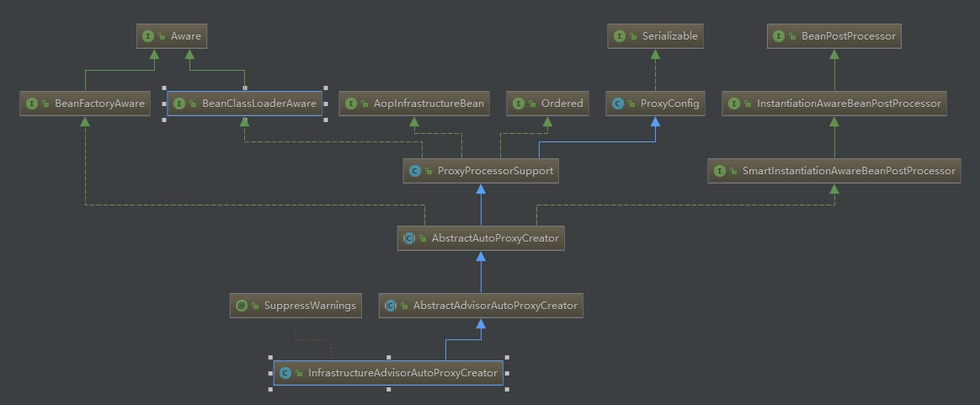
Task: Click the interface icon on the Aware node
Action: click(x=147, y=36)
